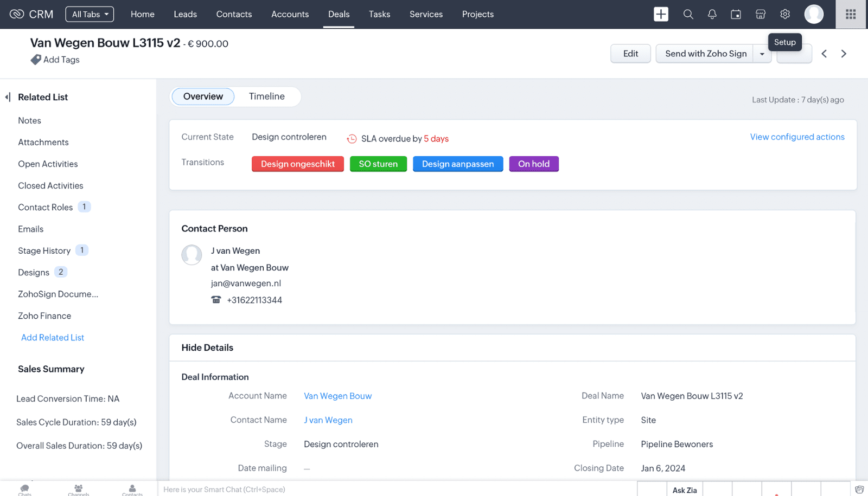Click the Zoho CRM logo icon
Image resolution: width=868 pixels, height=496 pixels.
(x=17, y=14)
